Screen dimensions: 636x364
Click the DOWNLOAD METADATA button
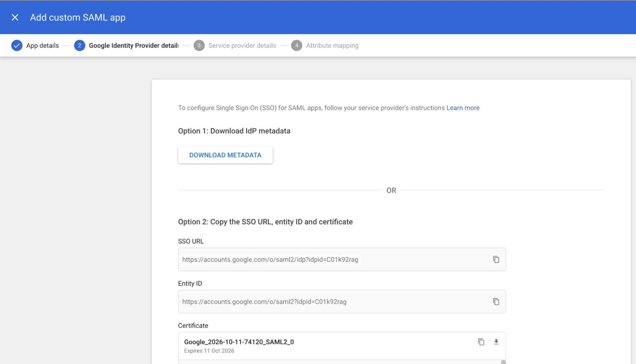(225, 155)
